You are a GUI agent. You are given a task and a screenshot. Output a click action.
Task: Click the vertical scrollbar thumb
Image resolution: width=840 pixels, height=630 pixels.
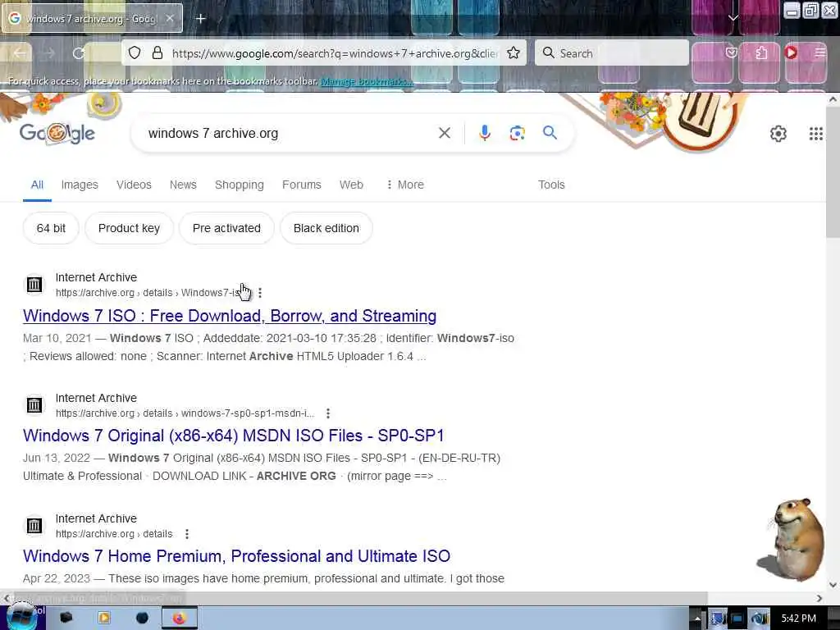pyautogui.click(x=833, y=171)
